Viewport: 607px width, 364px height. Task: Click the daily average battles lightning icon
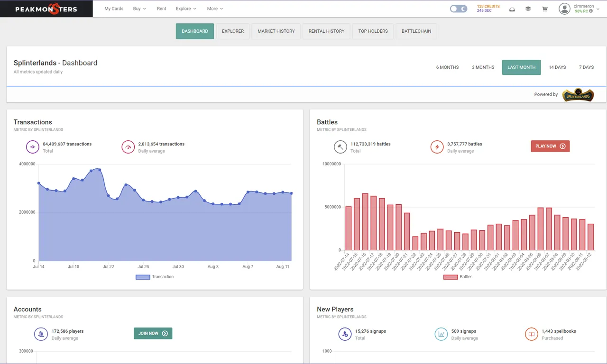pyautogui.click(x=437, y=147)
